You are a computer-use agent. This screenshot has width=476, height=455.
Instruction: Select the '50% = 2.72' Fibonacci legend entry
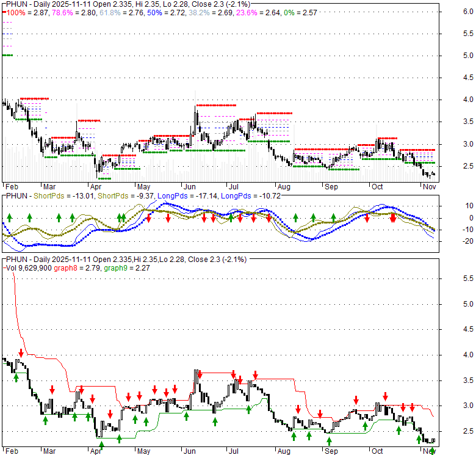pyautogui.click(x=167, y=13)
